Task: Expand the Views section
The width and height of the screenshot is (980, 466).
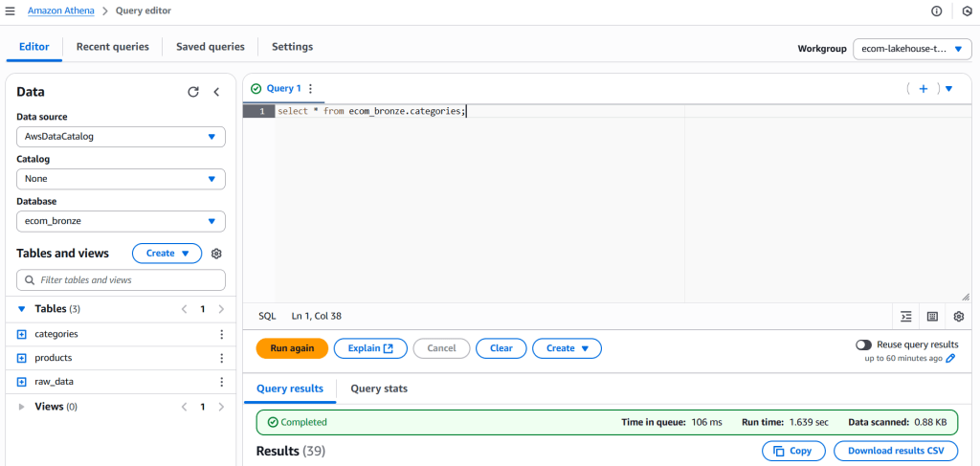Action: (23, 407)
